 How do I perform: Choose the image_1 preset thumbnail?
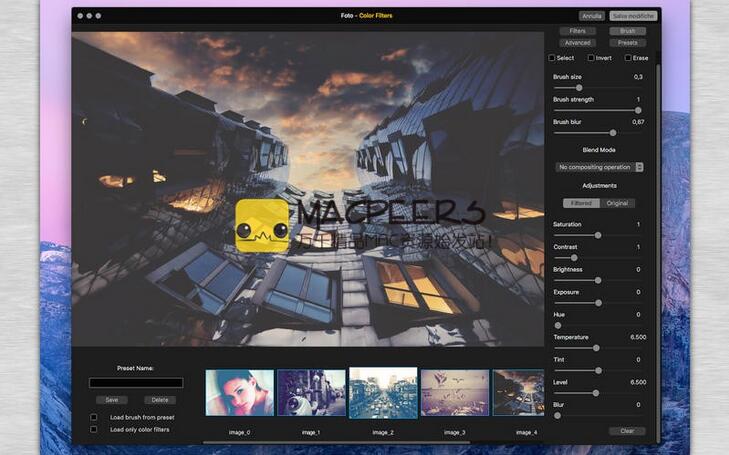[311, 393]
